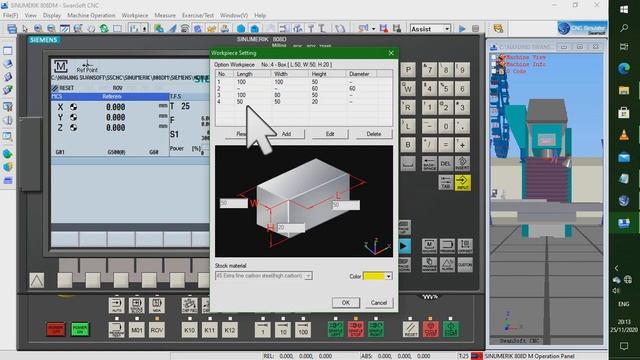
Task: Click the green POWER ON button
Action: pos(80,329)
